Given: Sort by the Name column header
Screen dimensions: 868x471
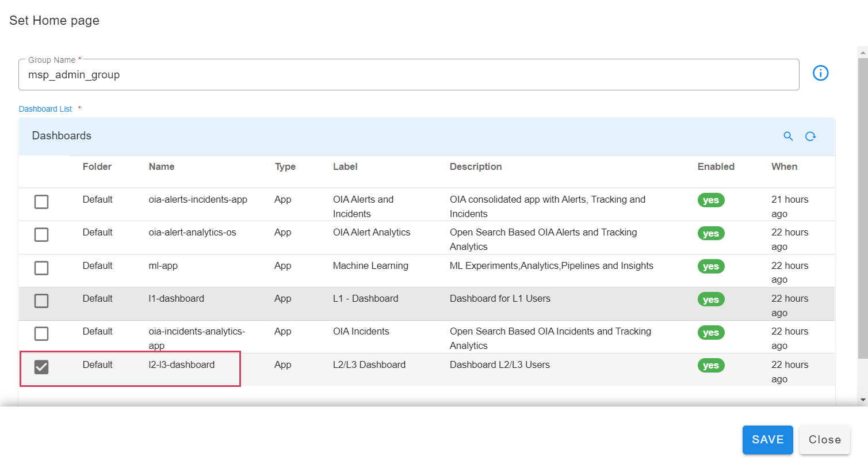Looking at the screenshot, I should click(x=161, y=166).
